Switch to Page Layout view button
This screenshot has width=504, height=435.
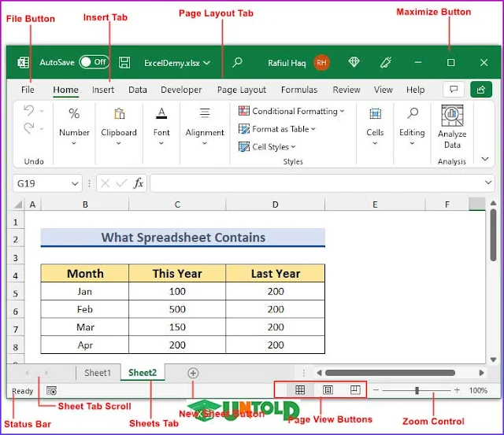pos(328,389)
